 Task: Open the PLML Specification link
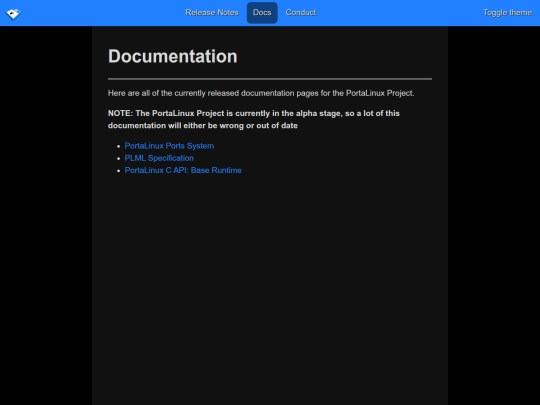click(159, 158)
